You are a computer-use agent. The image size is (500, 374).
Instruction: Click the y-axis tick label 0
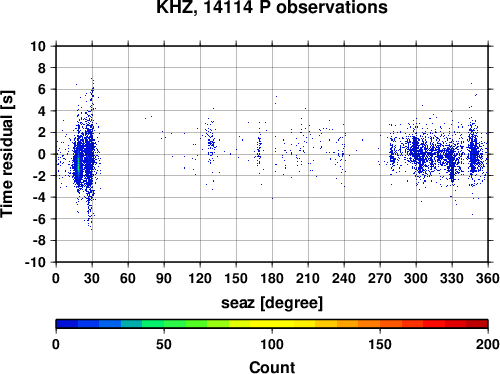coord(42,154)
